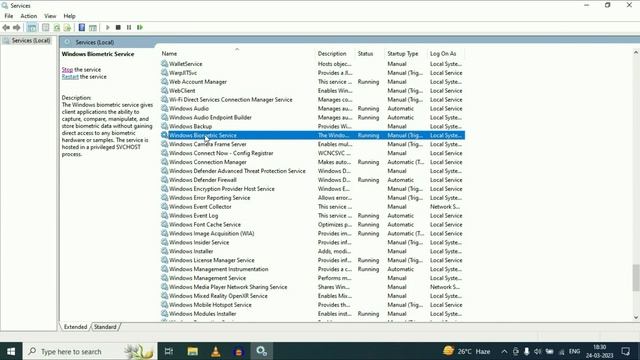Open Task View on the taskbar
This screenshot has height=360, width=640.
pos(169,351)
